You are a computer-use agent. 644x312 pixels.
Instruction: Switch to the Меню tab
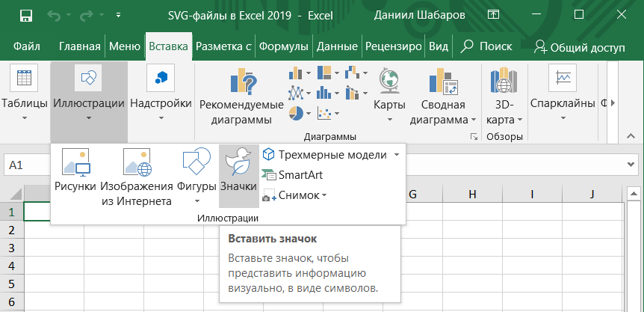pyautogui.click(x=125, y=46)
